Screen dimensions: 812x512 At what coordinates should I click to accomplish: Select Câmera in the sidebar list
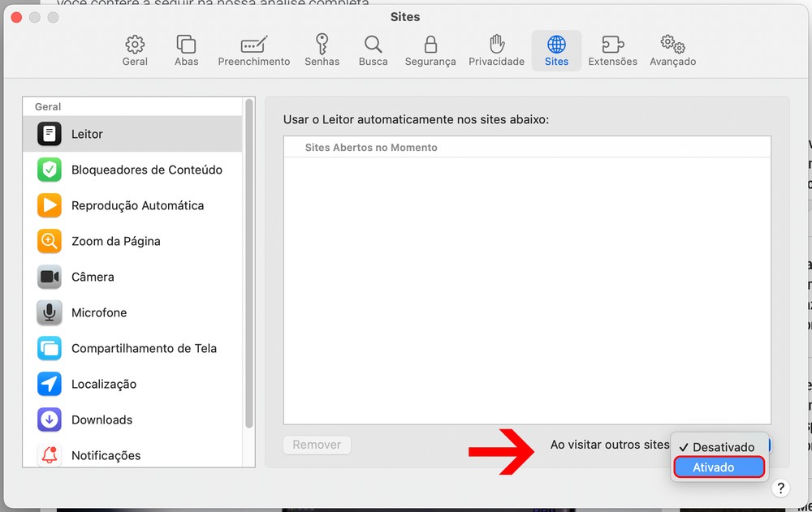pyautogui.click(x=93, y=277)
